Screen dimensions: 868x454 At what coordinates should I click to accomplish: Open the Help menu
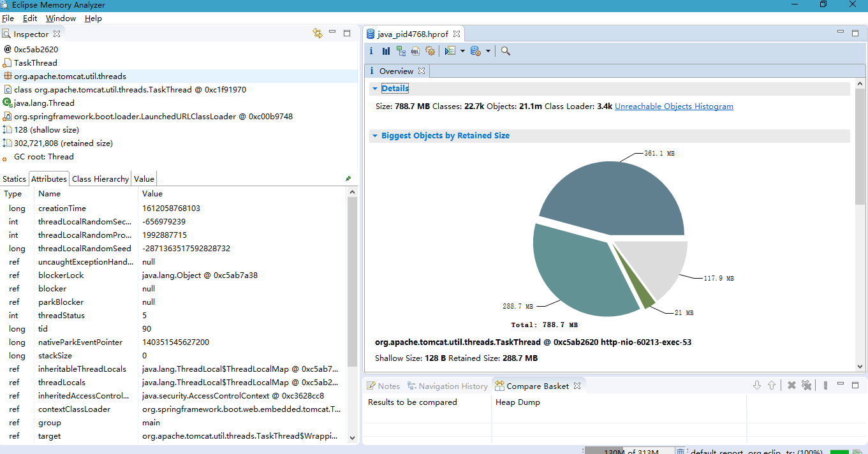click(93, 18)
